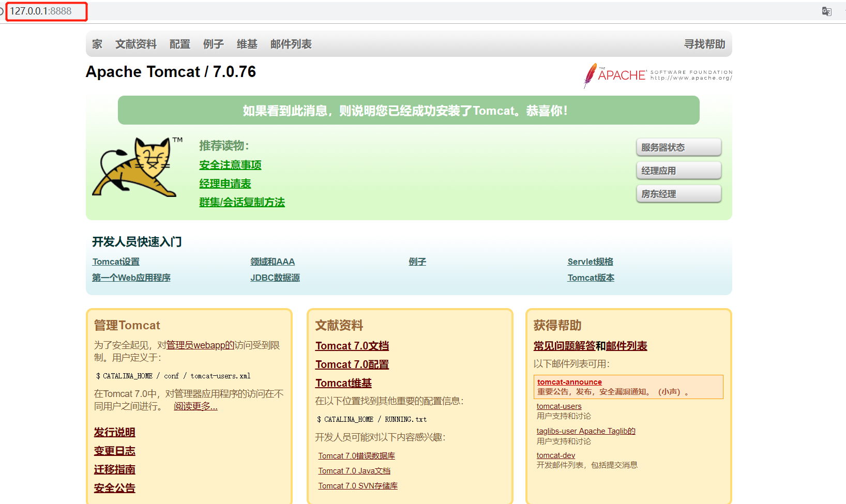The width and height of the screenshot is (846, 504).
Task: Open the Tomcat 7.0 SVN存储库 link
Action: click(358, 486)
